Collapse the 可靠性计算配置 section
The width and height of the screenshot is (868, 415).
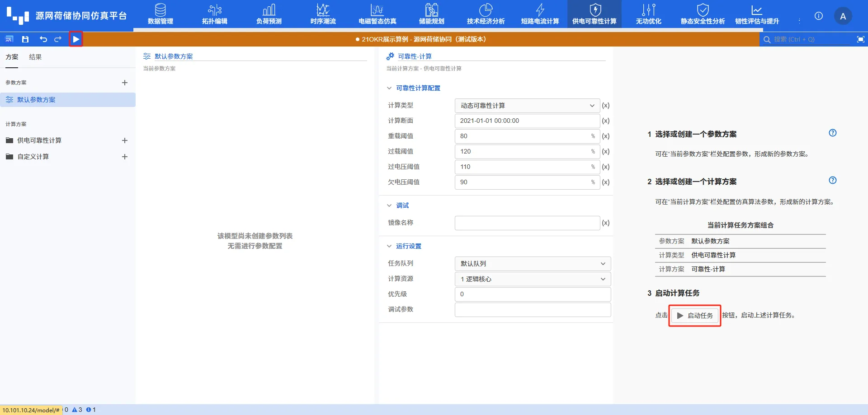click(x=389, y=88)
